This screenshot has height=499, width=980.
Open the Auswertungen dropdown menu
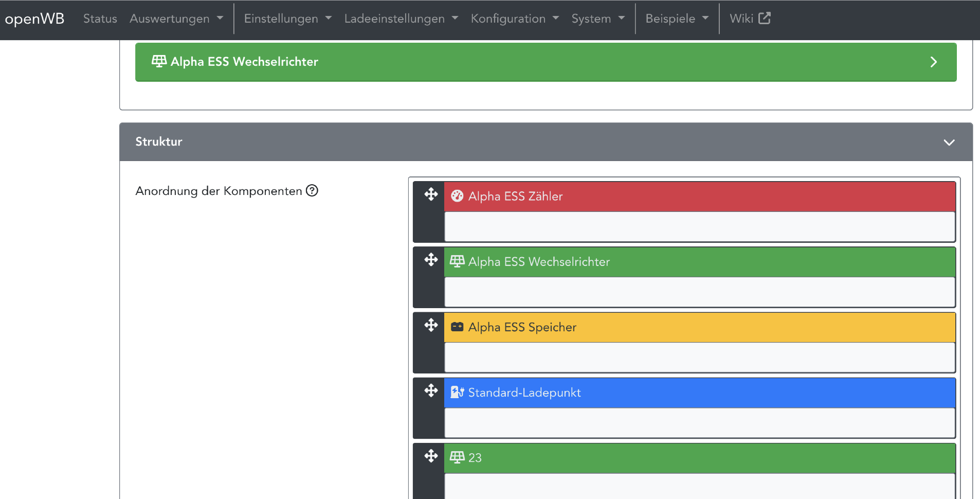point(176,19)
